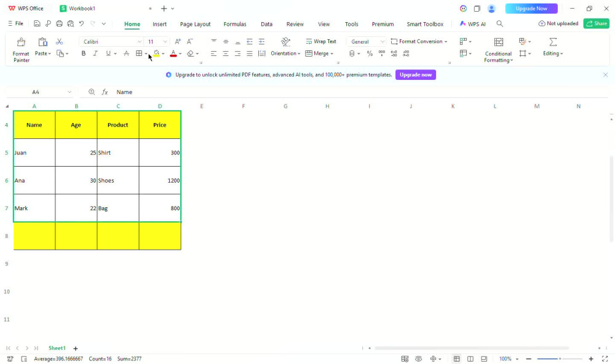Apply strikethrough formatting

[126, 53]
